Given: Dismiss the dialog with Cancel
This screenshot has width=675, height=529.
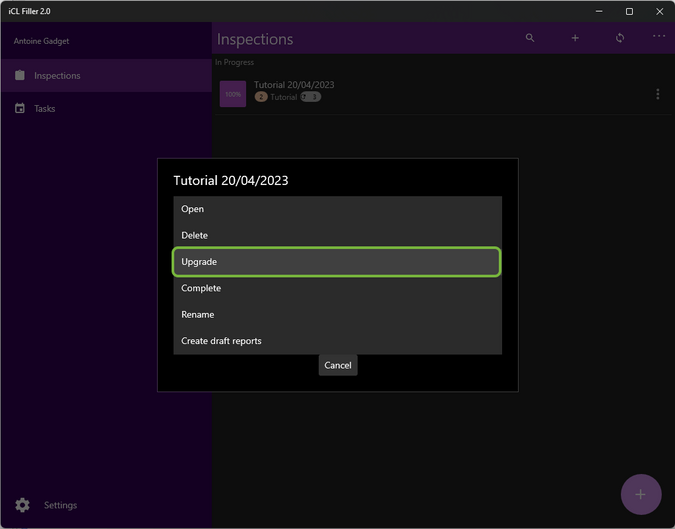Looking at the screenshot, I should 338,365.
